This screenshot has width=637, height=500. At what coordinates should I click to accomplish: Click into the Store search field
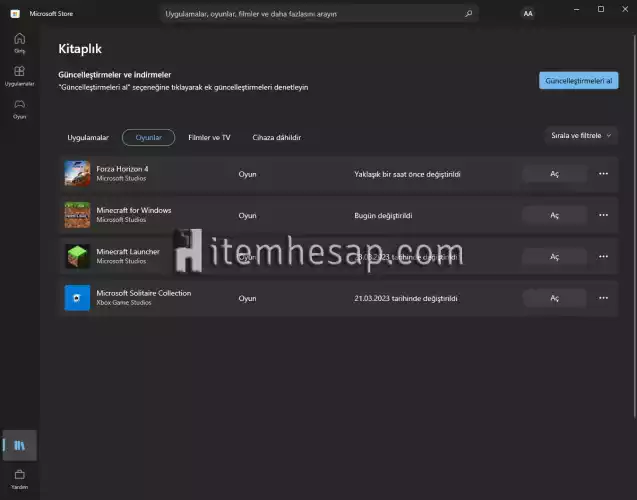pos(310,14)
